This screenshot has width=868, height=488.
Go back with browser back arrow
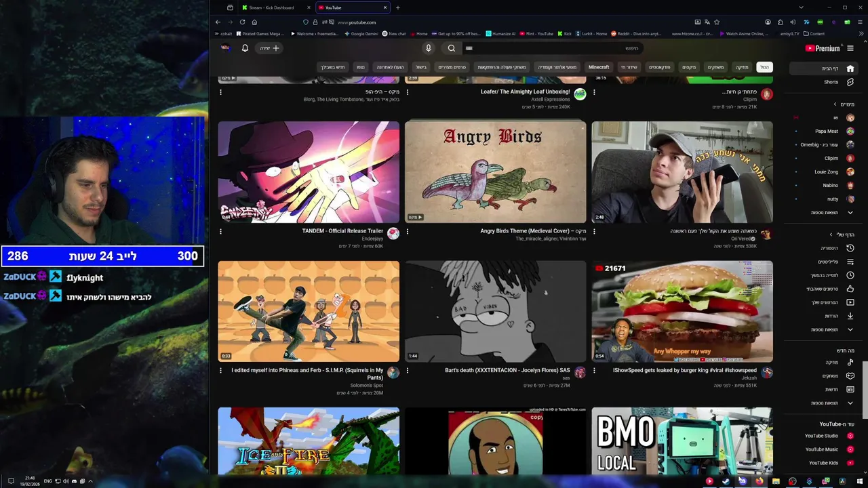coord(218,22)
